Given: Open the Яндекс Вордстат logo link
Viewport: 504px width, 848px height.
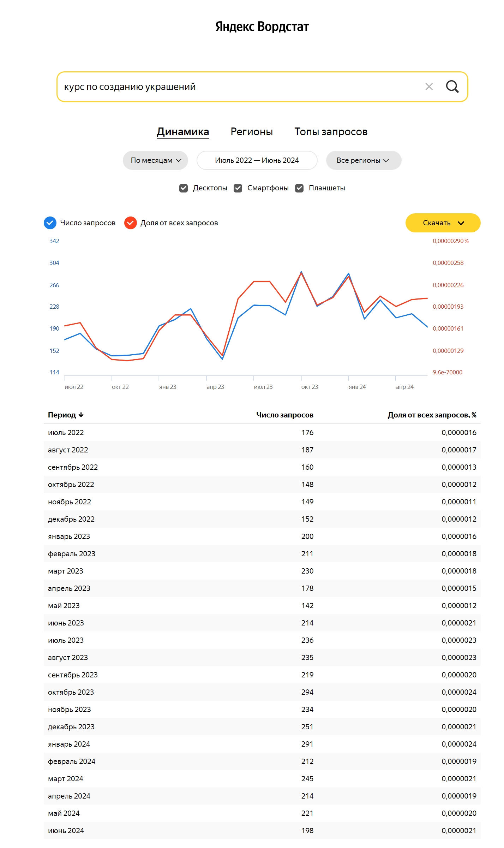Looking at the screenshot, I should tap(262, 26).
